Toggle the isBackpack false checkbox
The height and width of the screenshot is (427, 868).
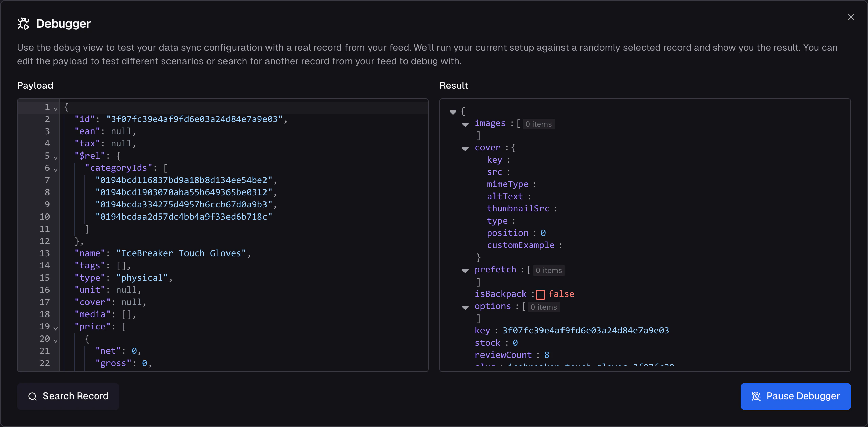540,294
